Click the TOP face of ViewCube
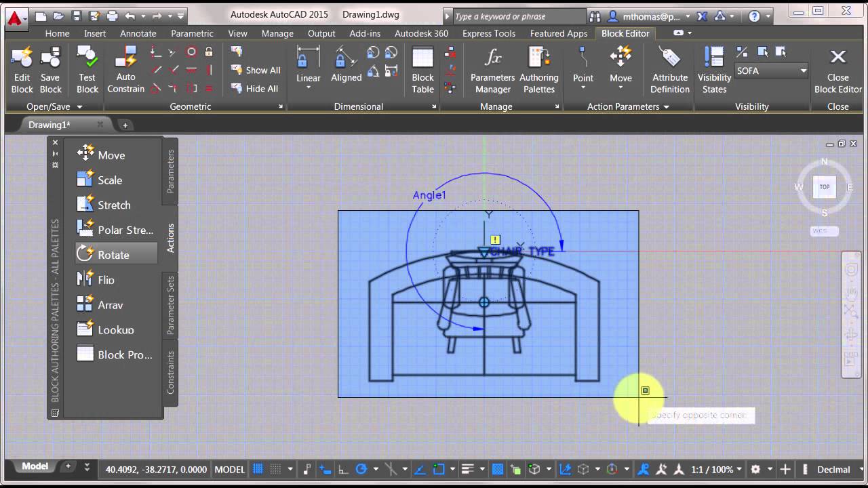868x488 pixels. click(x=825, y=187)
